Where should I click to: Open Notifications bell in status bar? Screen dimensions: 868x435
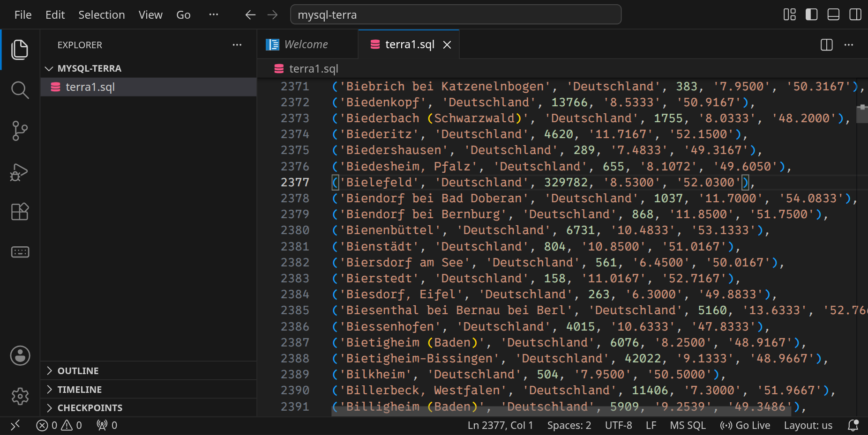pos(853,425)
